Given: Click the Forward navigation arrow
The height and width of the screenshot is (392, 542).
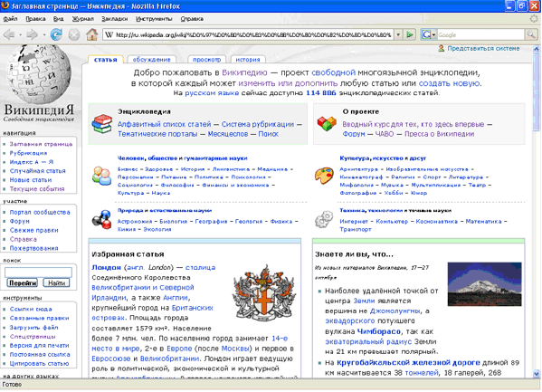Looking at the screenshot, I should (x=33, y=34).
